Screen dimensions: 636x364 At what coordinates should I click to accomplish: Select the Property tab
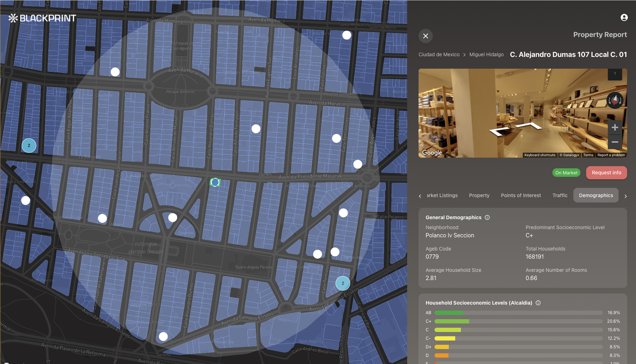479,195
